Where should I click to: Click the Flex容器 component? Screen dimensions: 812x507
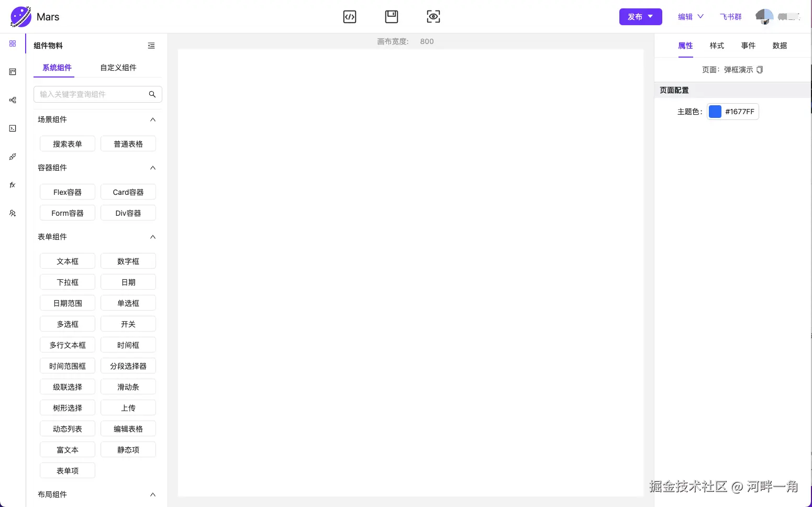tap(68, 192)
